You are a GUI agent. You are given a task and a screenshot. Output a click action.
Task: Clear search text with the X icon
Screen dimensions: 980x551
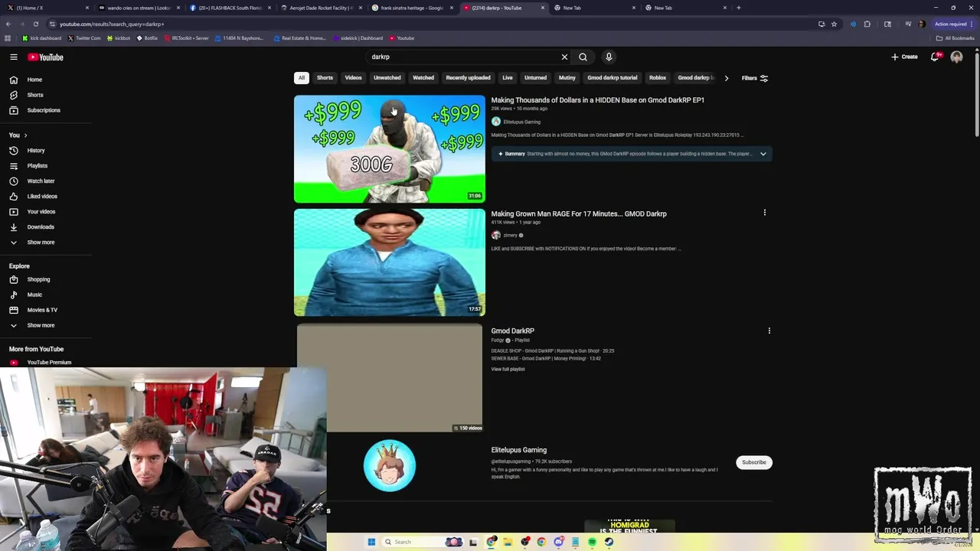point(564,57)
